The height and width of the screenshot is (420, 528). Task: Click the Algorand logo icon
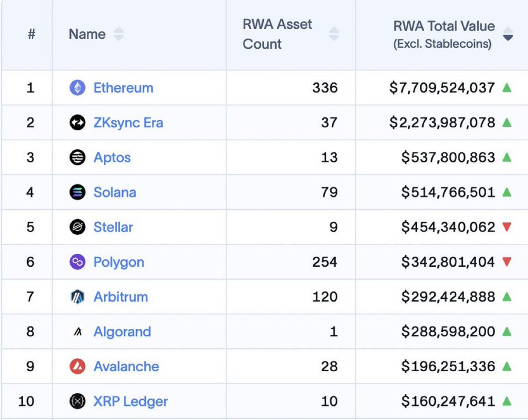(x=77, y=332)
